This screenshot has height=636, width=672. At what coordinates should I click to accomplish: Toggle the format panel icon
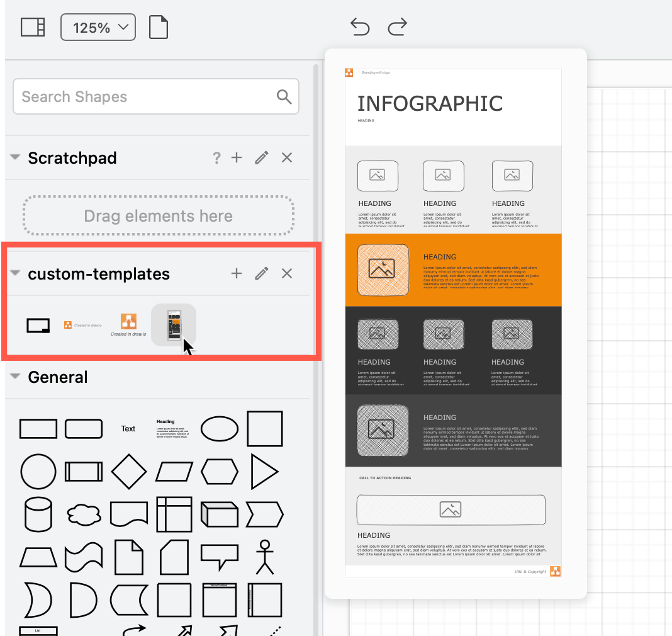coord(31,27)
